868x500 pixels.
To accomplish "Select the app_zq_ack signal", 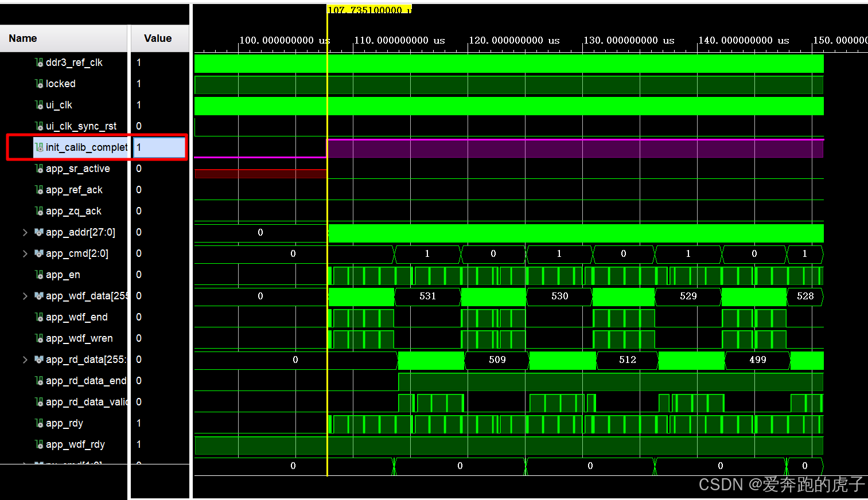I will (x=73, y=211).
